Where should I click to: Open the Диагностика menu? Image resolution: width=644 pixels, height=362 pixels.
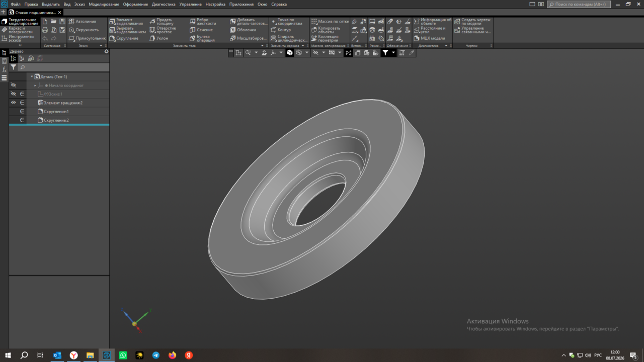[164, 4]
